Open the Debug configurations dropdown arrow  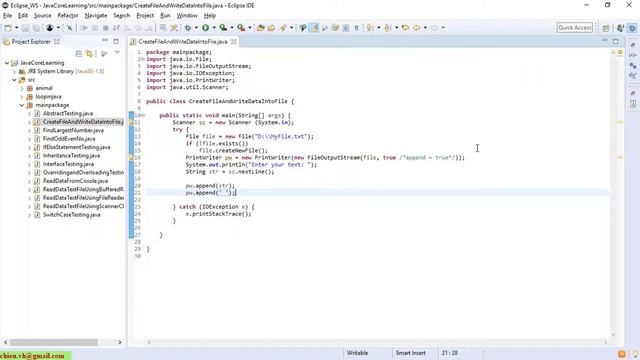tap(196, 28)
